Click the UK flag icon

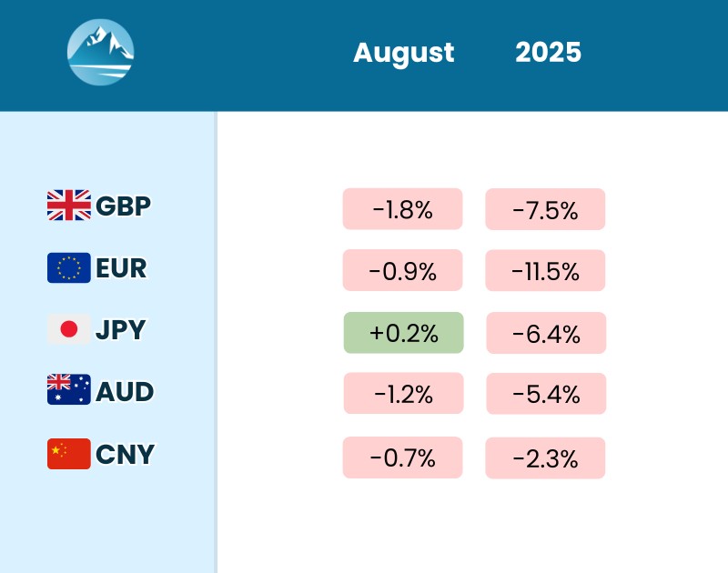69,206
